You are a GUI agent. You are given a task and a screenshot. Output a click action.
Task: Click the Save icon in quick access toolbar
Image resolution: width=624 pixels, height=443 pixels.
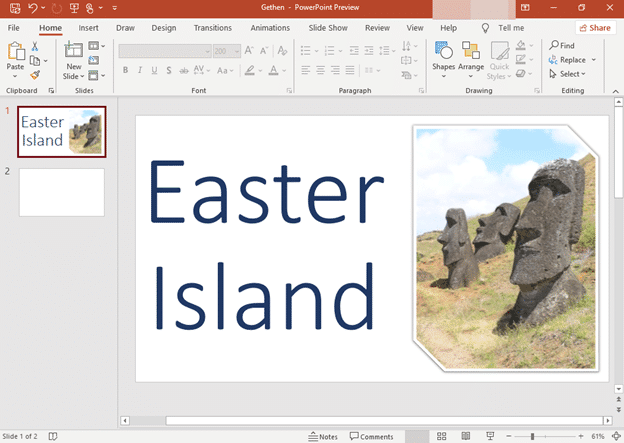(x=13, y=7)
